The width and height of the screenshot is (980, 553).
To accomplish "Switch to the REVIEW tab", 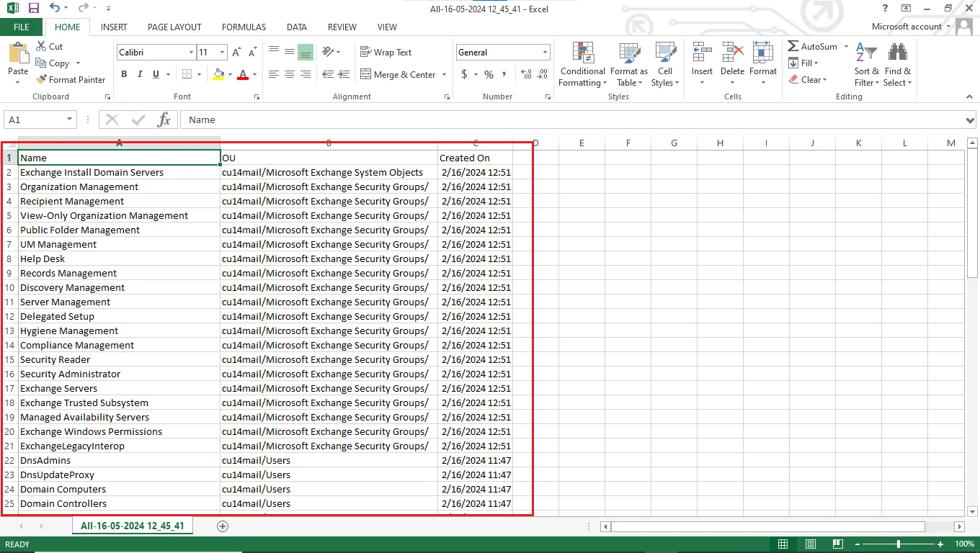I will tap(342, 27).
